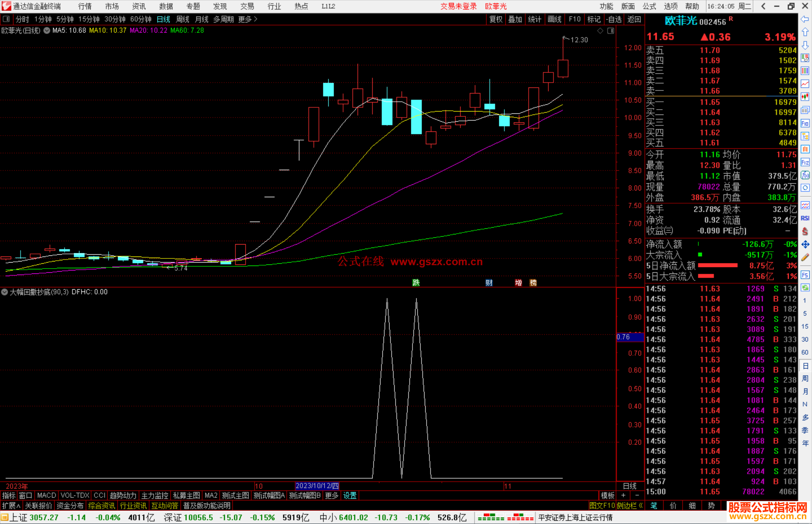Toggle the panel layout icon at chart top-right
Viewport: 812px width, 524px height.
point(611,30)
